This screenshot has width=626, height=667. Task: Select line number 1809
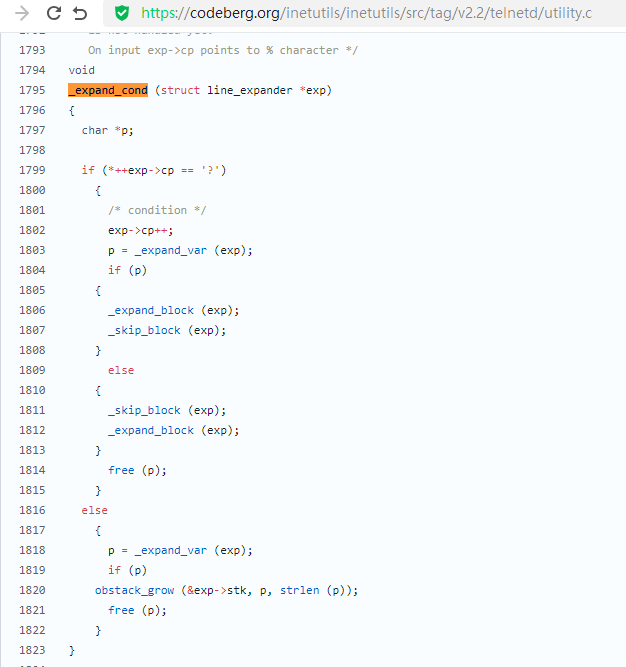(x=32, y=370)
